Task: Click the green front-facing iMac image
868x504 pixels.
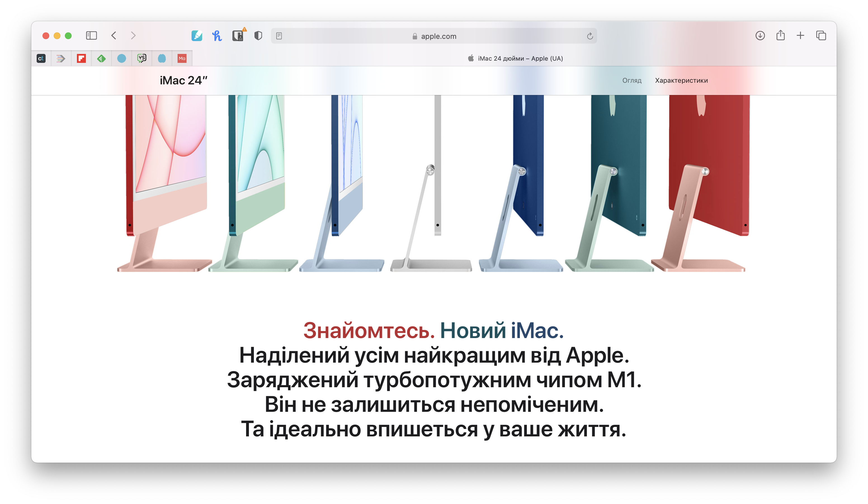Action: [254, 183]
